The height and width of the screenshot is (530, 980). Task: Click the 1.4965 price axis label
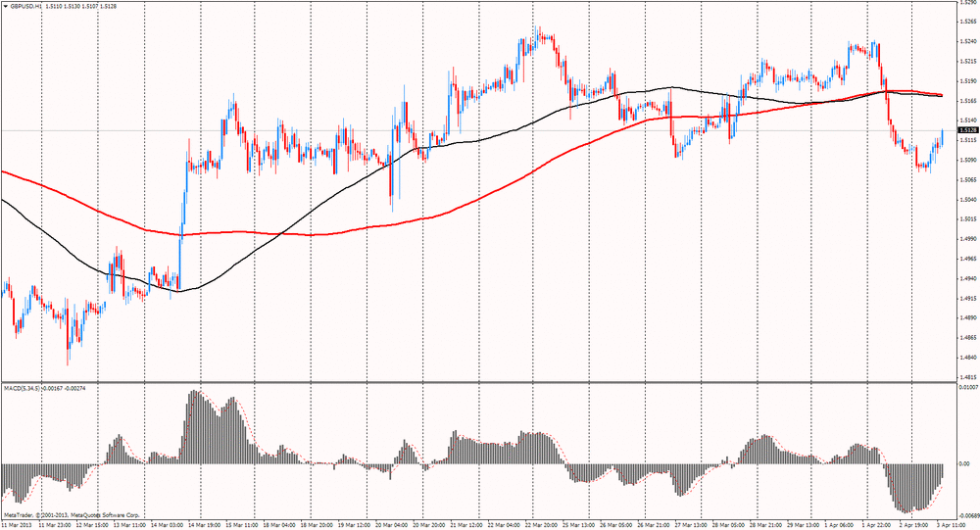(967, 258)
